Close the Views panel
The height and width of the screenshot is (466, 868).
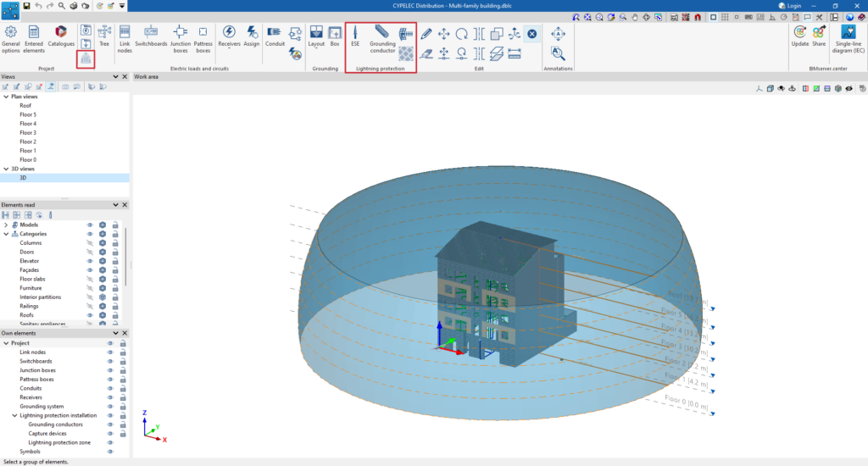[x=125, y=76]
